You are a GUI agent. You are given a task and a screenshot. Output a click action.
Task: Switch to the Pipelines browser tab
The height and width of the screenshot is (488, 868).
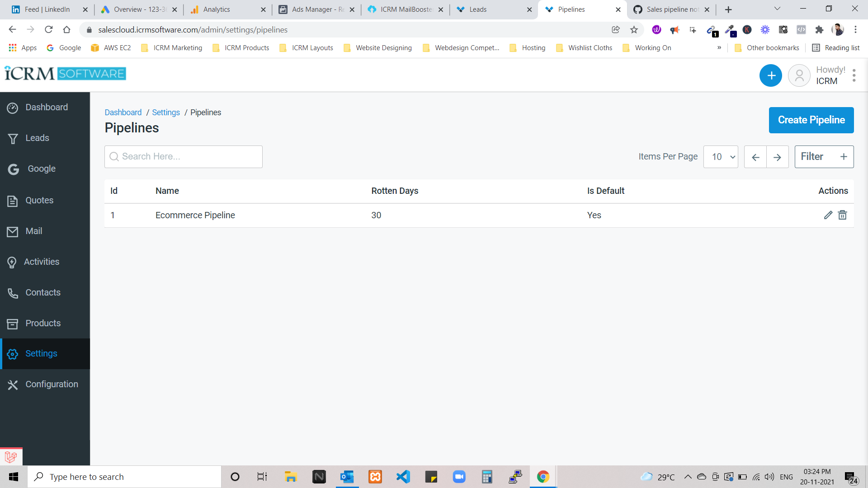click(572, 9)
